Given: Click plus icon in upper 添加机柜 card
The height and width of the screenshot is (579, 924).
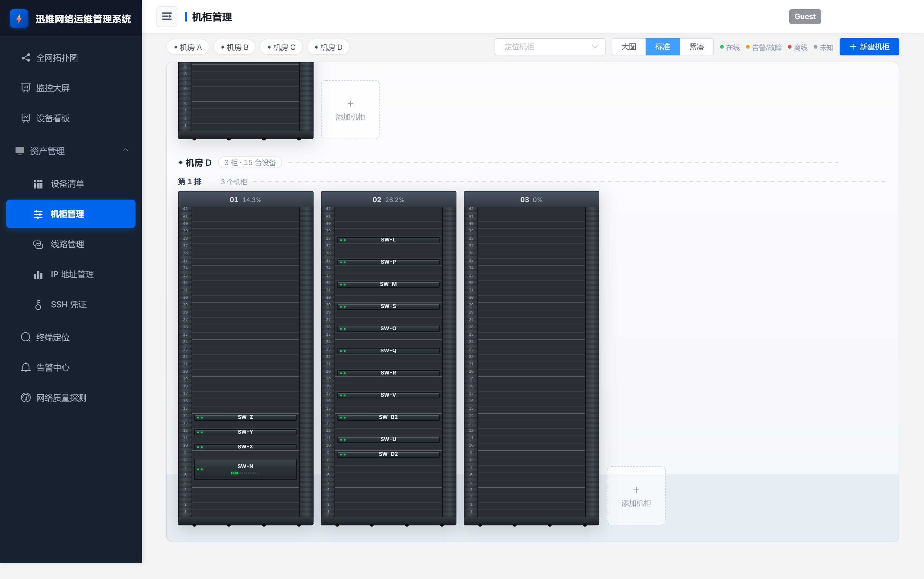Looking at the screenshot, I should (350, 103).
